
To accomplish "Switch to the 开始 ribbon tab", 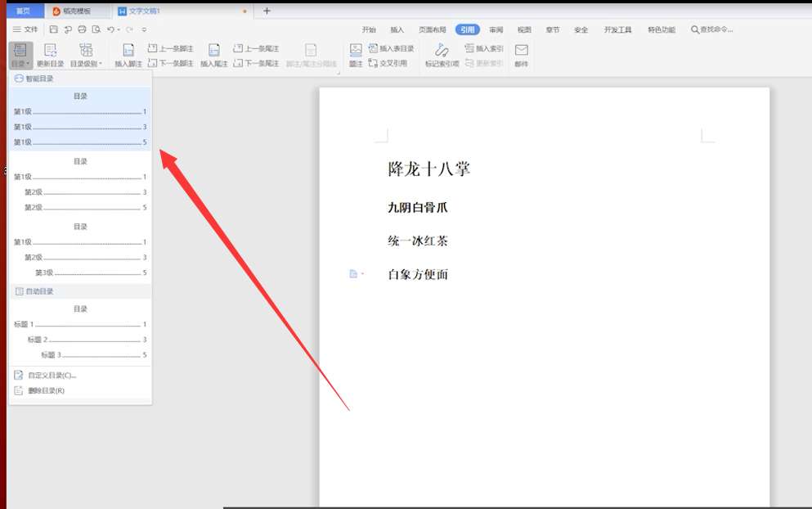I will point(369,29).
